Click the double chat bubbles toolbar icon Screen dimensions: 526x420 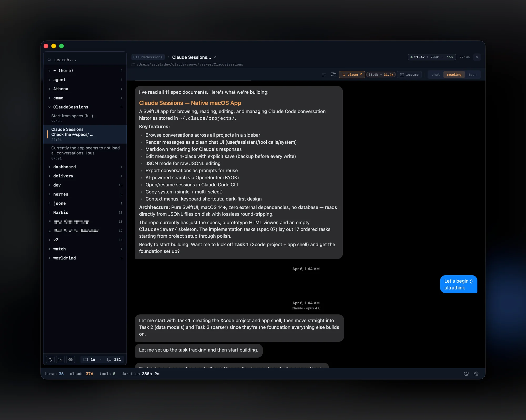click(x=333, y=75)
